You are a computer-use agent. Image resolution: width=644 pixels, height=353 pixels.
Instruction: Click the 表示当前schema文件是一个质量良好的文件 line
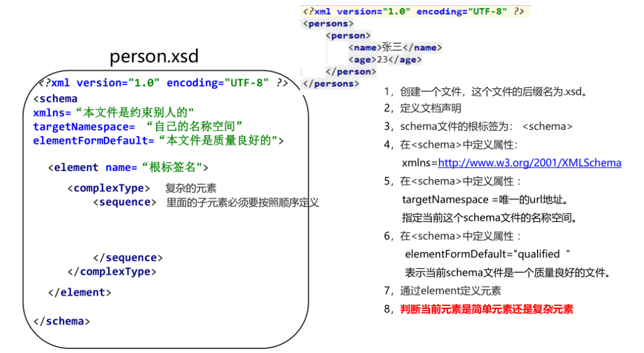508,273
